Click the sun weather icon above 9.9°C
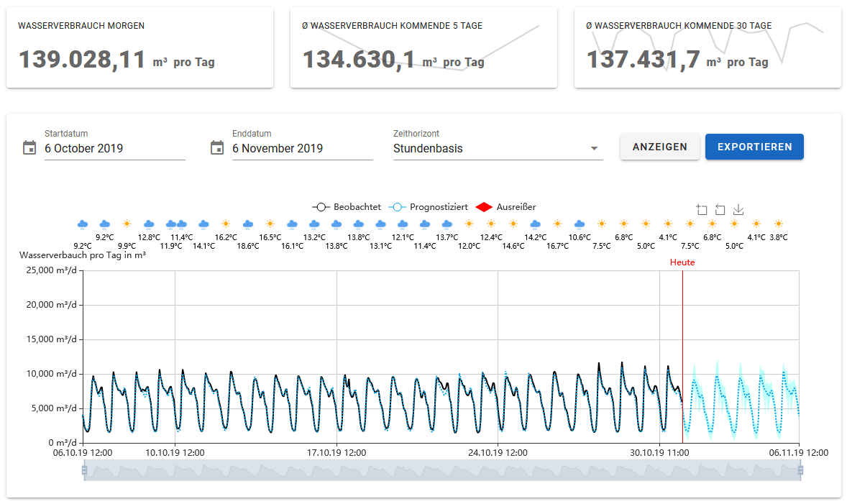 [127, 224]
